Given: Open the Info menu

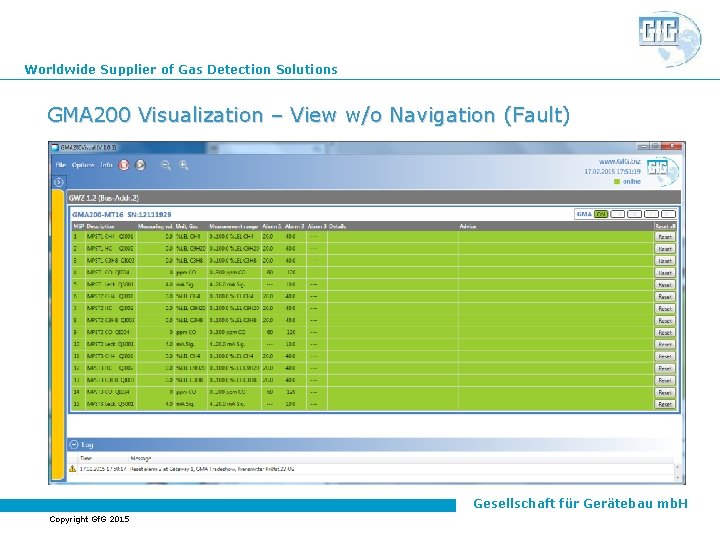Looking at the screenshot, I should (106, 165).
